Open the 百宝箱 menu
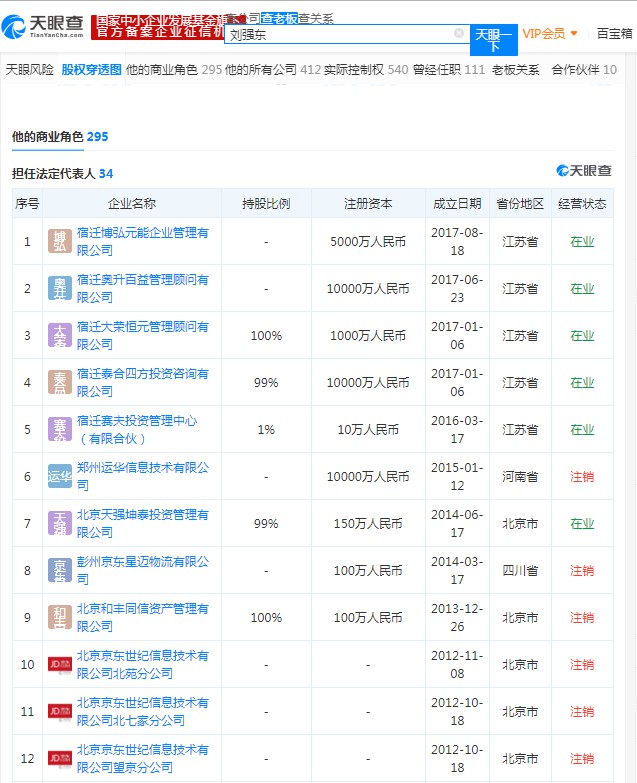Image resolution: width=637 pixels, height=783 pixels. pos(615,33)
